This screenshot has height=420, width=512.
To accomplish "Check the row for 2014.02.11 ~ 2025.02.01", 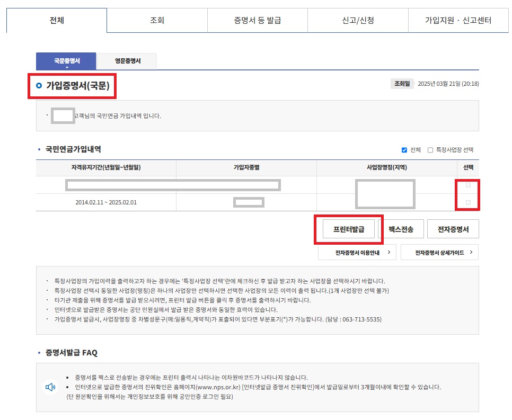I will [467, 202].
